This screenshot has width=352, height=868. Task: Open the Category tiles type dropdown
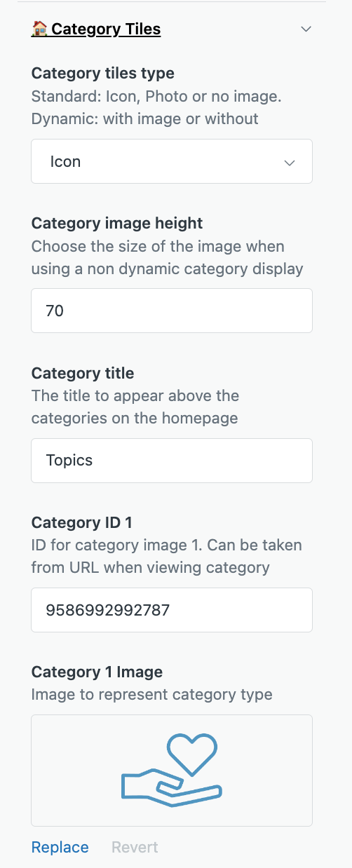tap(172, 161)
